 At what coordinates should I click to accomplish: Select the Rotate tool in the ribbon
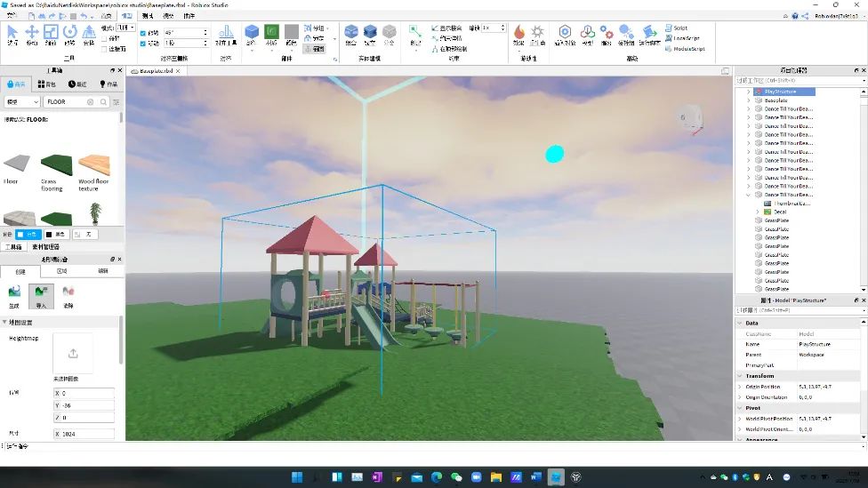point(69,33)
